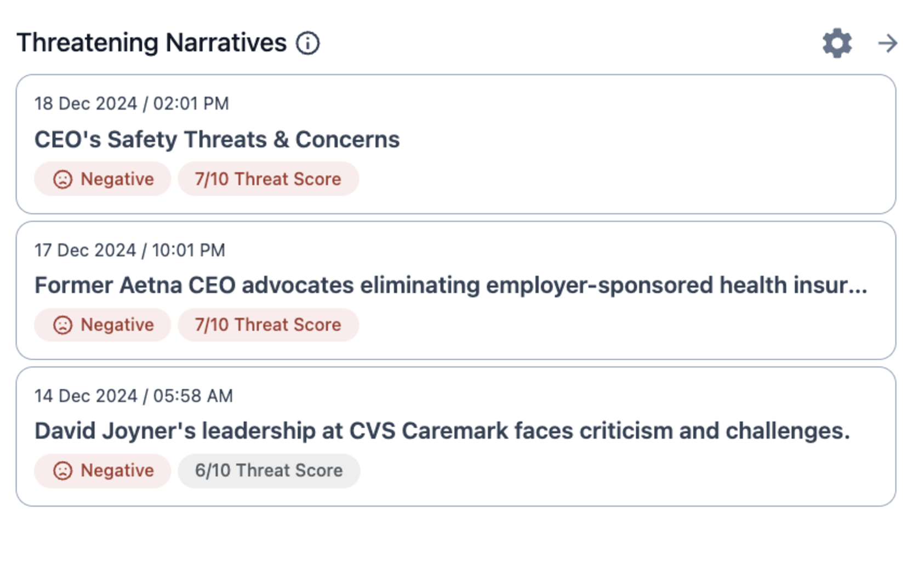Click the sad face icon on CEO's Safety card
This screenshot has height=567, width=924.
(x=62, y=179)
